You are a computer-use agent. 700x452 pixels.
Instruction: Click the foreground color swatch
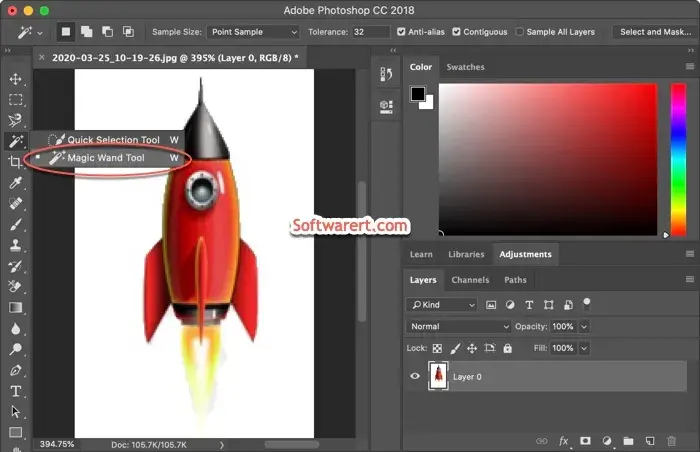[x=418, y=94]
